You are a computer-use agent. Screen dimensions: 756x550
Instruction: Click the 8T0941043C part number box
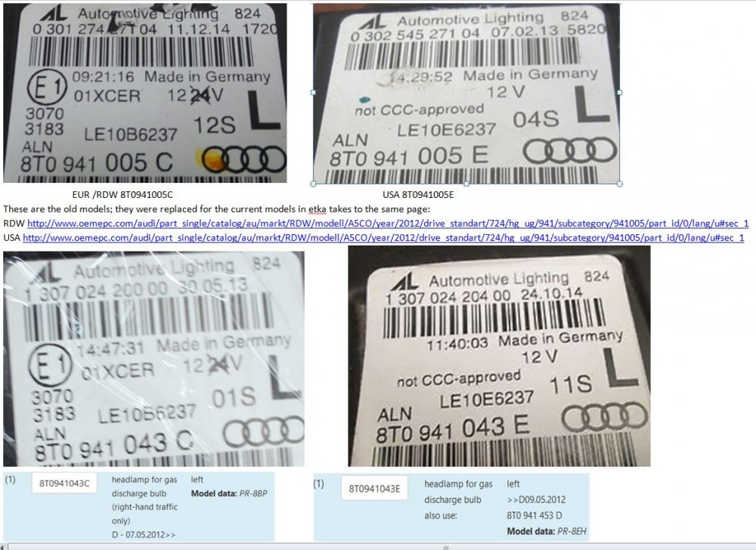click(64, 483)
